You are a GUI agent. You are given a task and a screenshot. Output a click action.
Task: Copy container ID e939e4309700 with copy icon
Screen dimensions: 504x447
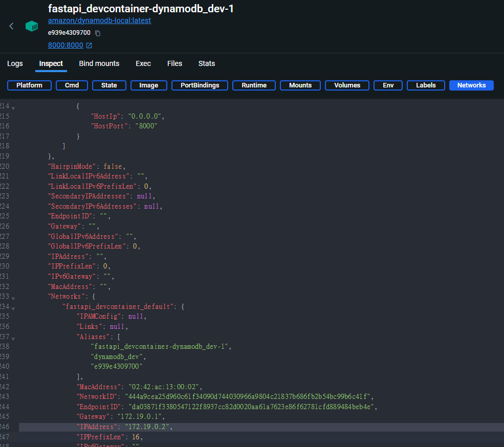[x=98, y=33]
